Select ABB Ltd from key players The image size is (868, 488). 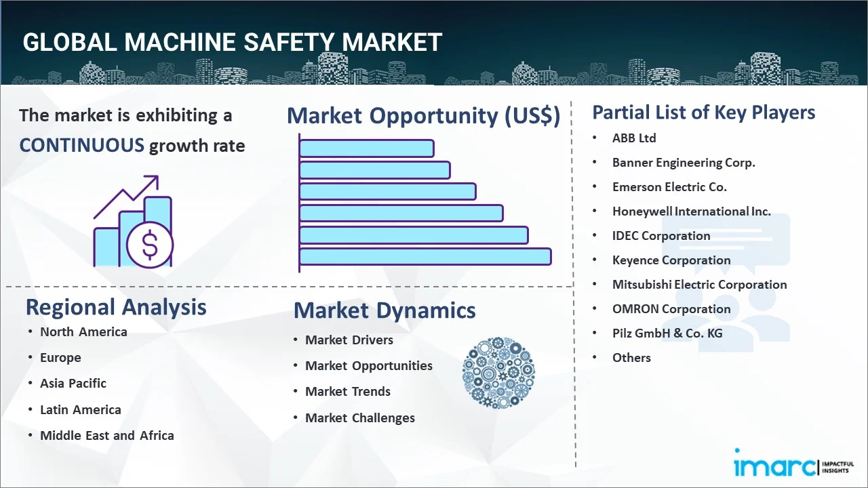coord(634,138)
